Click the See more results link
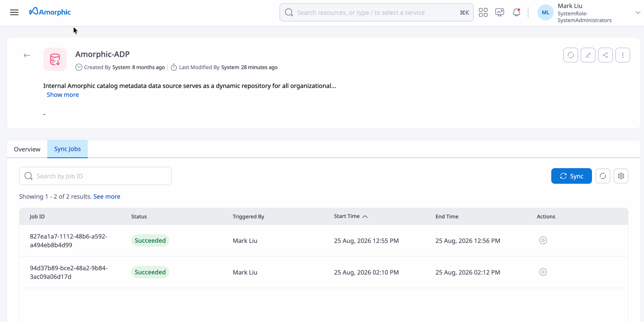The height and width of the screenshot is (322, 644). [107, 197]
